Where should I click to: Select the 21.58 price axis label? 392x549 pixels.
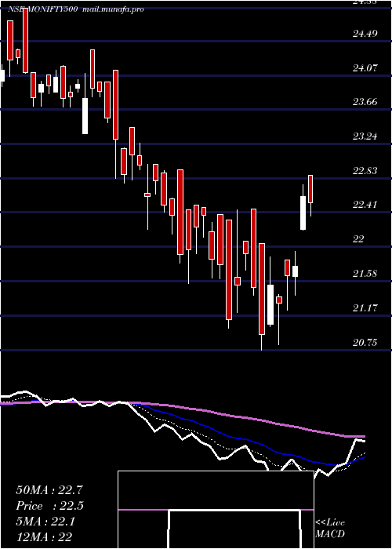tap(365, 274)
